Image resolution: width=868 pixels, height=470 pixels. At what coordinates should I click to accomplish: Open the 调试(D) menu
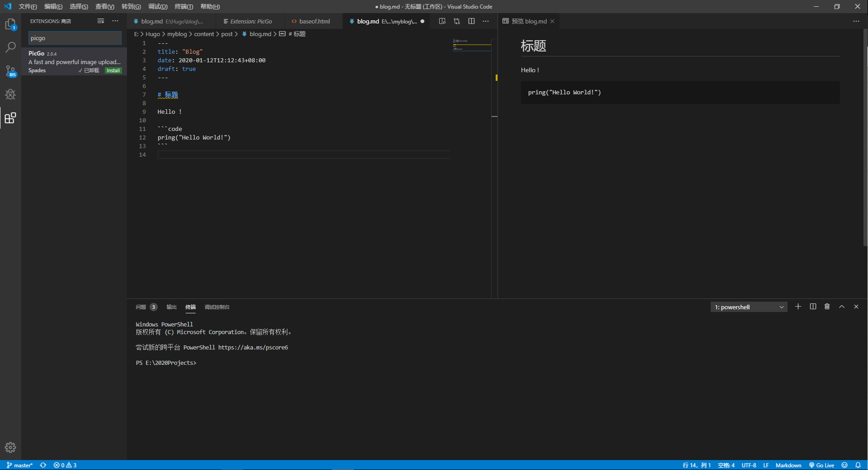158,6
